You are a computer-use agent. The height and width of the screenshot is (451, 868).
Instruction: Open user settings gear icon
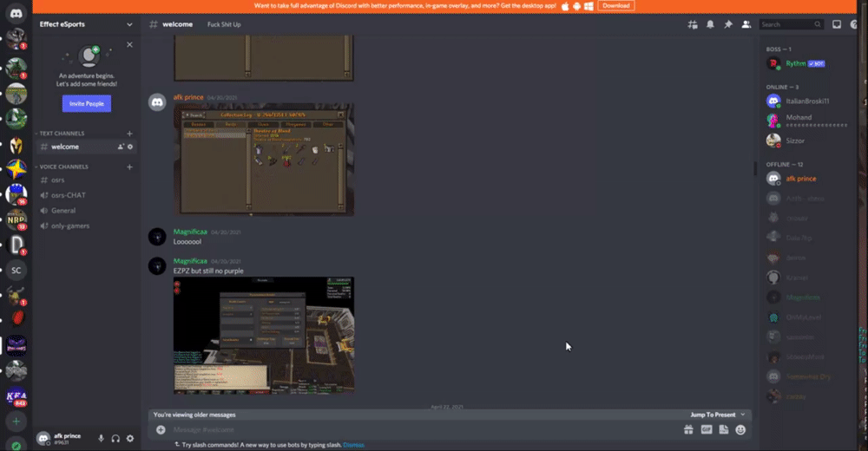pos(130,439)
